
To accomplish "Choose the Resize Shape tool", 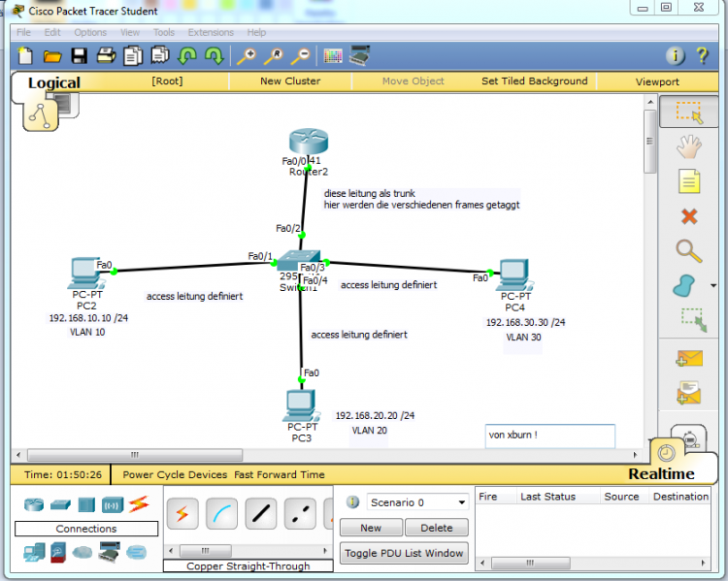I will pyautogui.click(x=694, y=320).
